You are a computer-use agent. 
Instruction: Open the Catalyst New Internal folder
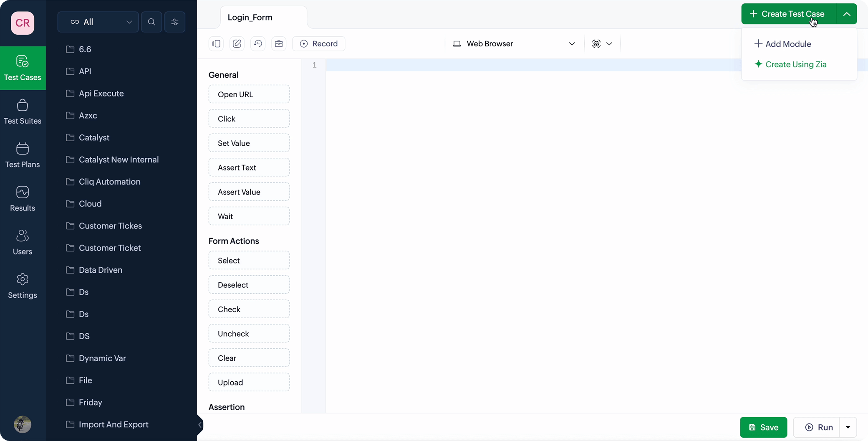[119, 160]
